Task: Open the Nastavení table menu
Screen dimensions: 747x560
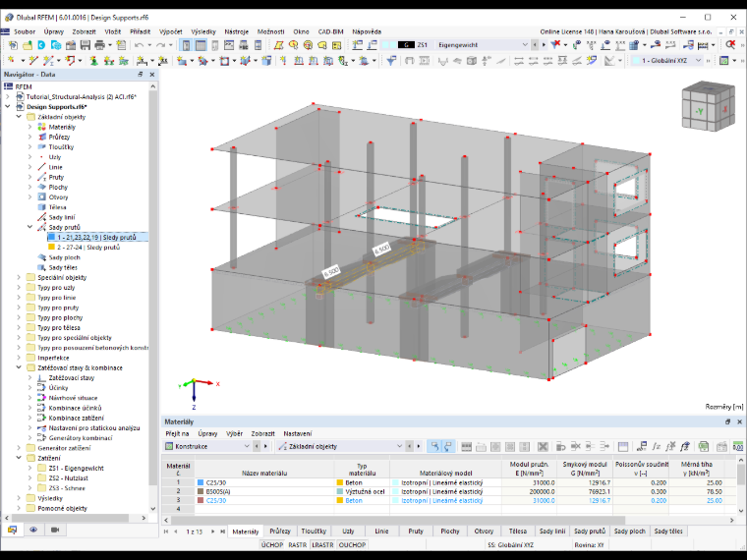Action: [298, 433]
